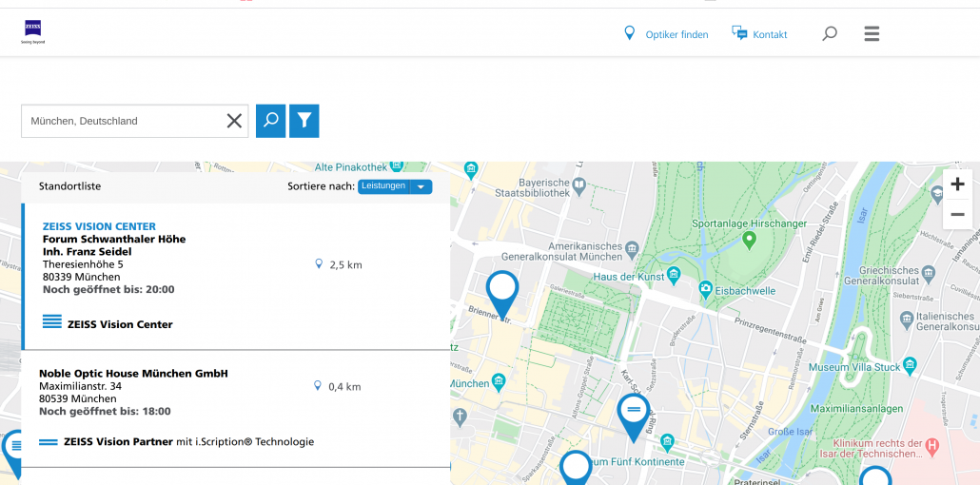Image resolution: width=980 pixels, height=485 pixels.
Task: Expand sort dropdown arrow
Action: [421, 187]
